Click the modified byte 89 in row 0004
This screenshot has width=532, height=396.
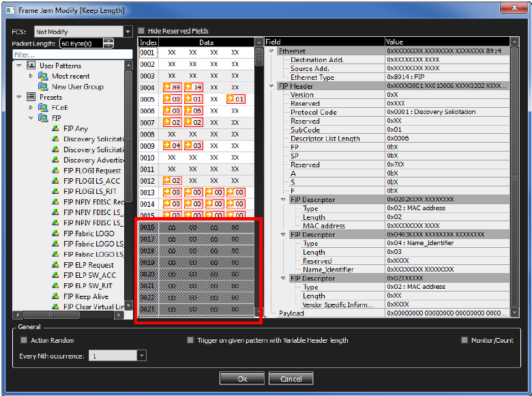173,87
